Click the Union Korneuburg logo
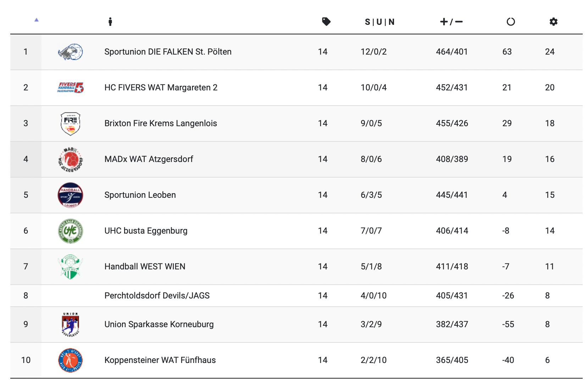The width and height of the screenshot is (588, 380). coord(70,324)
